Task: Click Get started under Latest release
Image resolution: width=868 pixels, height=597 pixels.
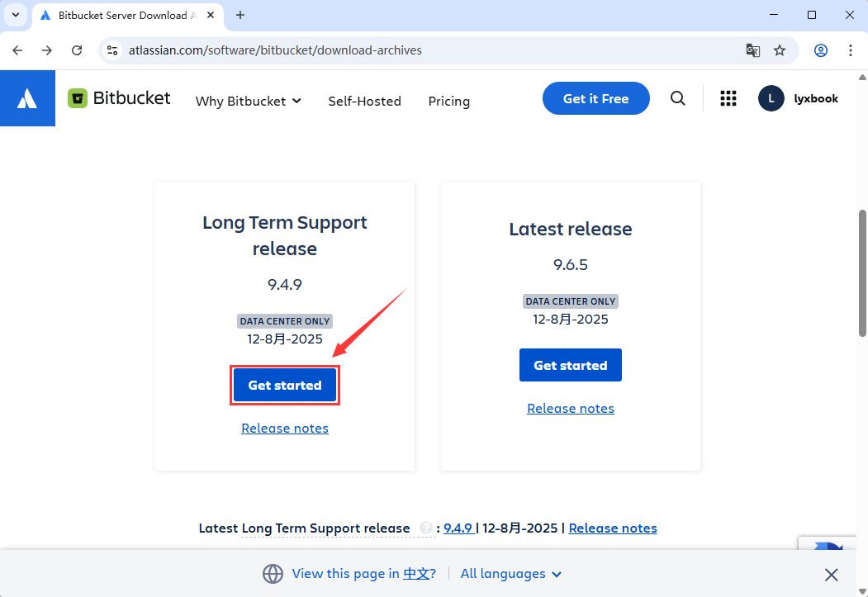Action: (570, 365)
